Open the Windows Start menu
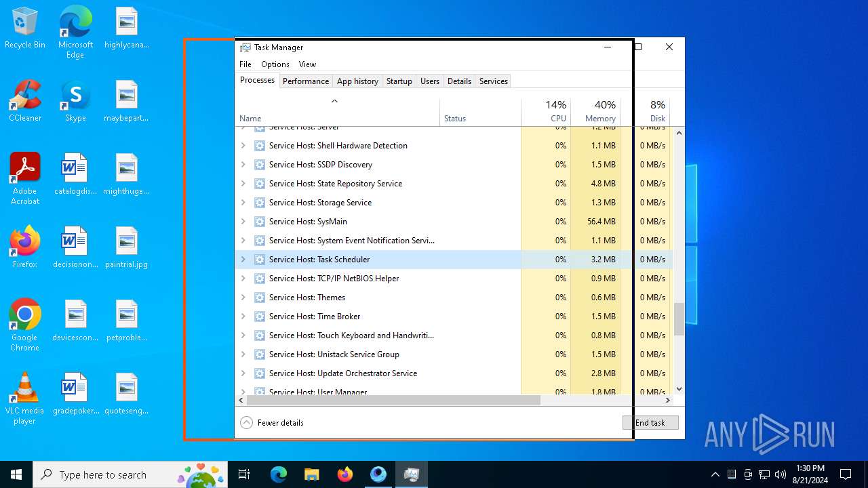 tap(16, 474)
